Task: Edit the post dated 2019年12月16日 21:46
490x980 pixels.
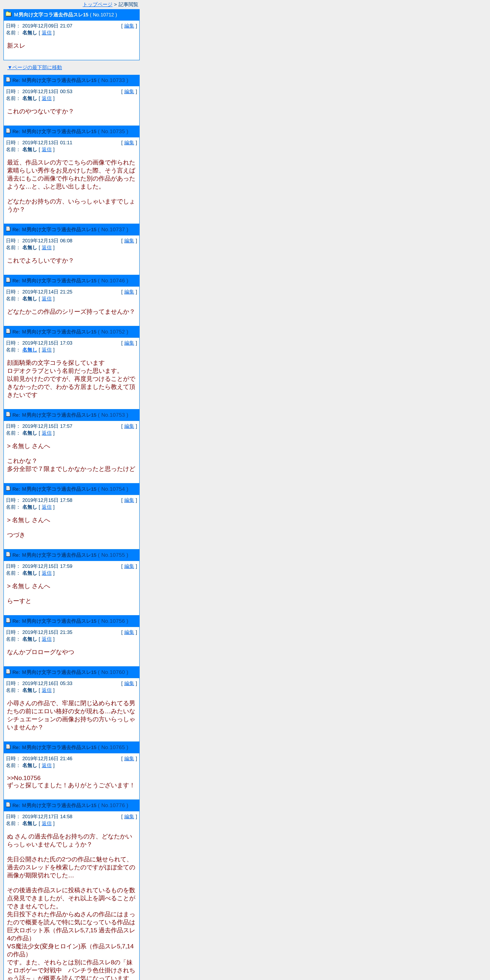Action: pyautogui.click(x=129, y=759)
